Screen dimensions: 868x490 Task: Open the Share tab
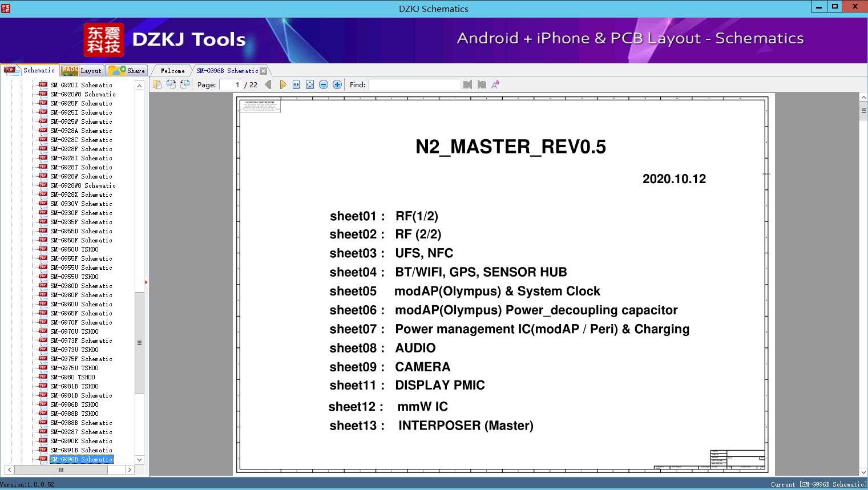click(127, 71)
